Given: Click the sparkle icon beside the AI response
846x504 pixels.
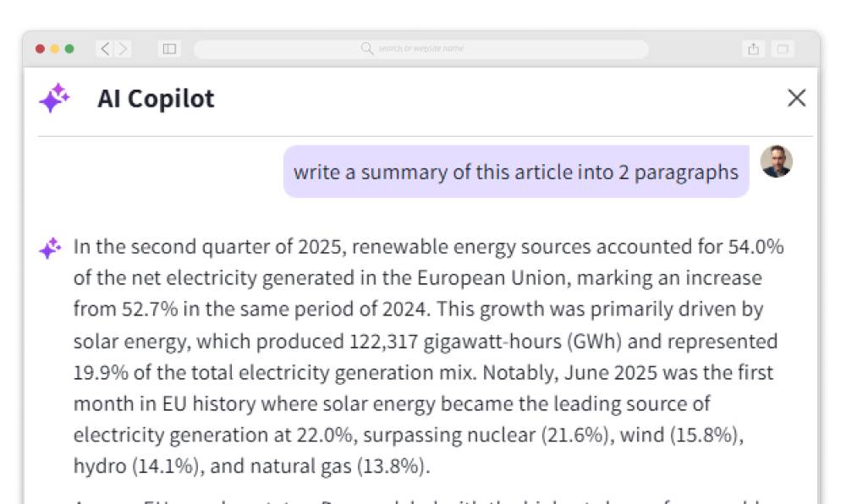Looking at the screenshot, I should tap(50, 249).
